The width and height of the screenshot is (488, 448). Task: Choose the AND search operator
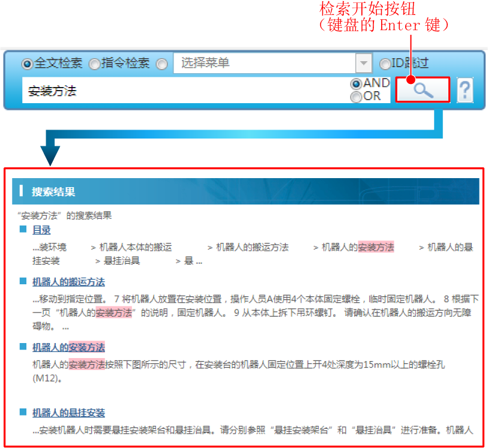point(357,83)
